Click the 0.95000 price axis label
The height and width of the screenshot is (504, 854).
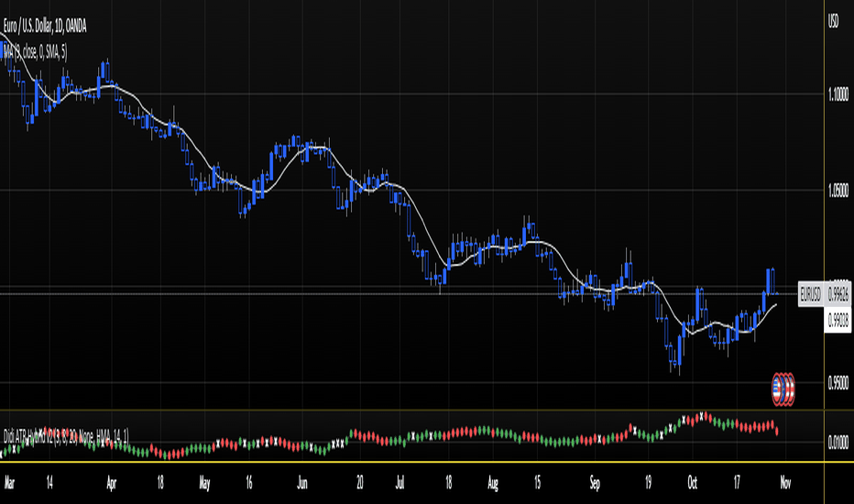pyautogui.click(x=838, y=383)
